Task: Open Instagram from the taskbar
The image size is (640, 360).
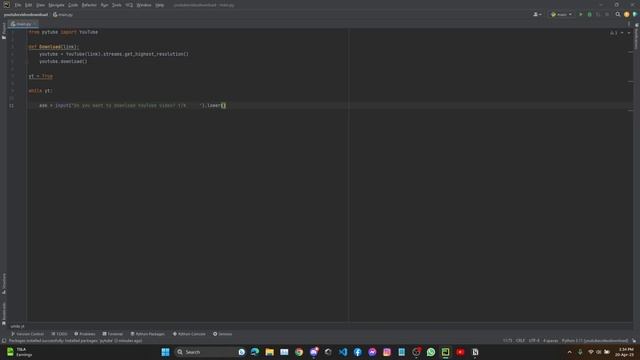Action: [387, 352]
